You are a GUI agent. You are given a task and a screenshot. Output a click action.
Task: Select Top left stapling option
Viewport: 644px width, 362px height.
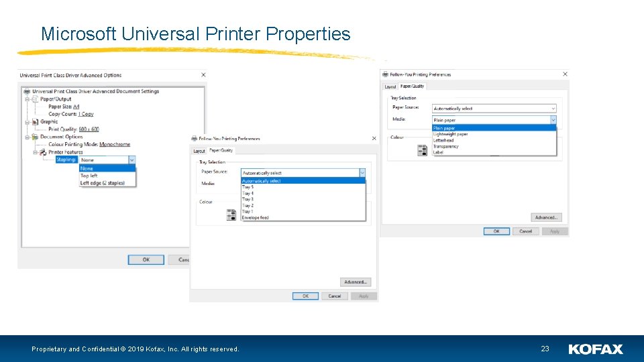(107, 176)
